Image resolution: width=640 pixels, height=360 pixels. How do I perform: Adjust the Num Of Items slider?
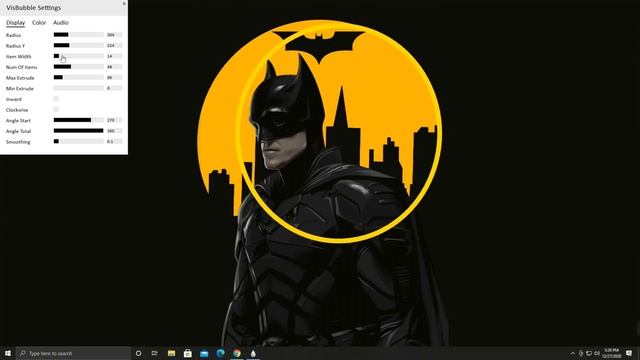click(x=78, y=67)
